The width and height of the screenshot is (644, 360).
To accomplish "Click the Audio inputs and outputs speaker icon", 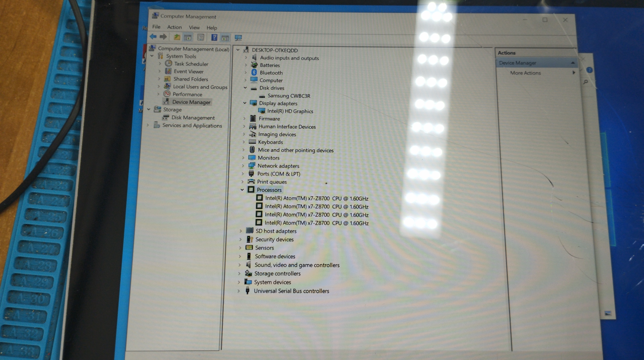I will pos(254,57).
